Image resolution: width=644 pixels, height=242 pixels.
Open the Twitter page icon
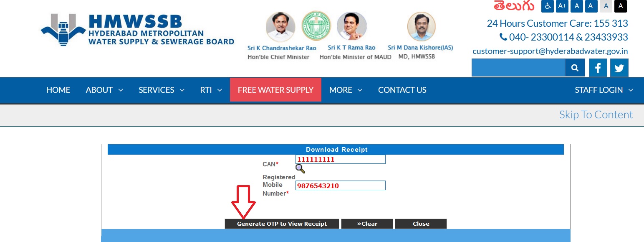tap(619, 68)
